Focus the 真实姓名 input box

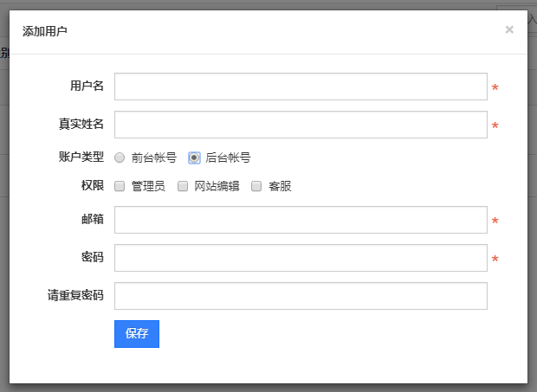point(301,125)
